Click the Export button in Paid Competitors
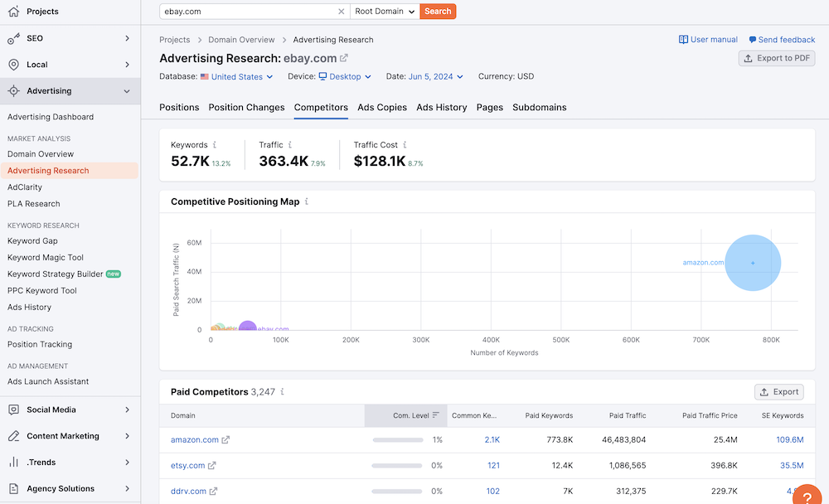This screenshot has height=504, width=829. tap(778, 392)
